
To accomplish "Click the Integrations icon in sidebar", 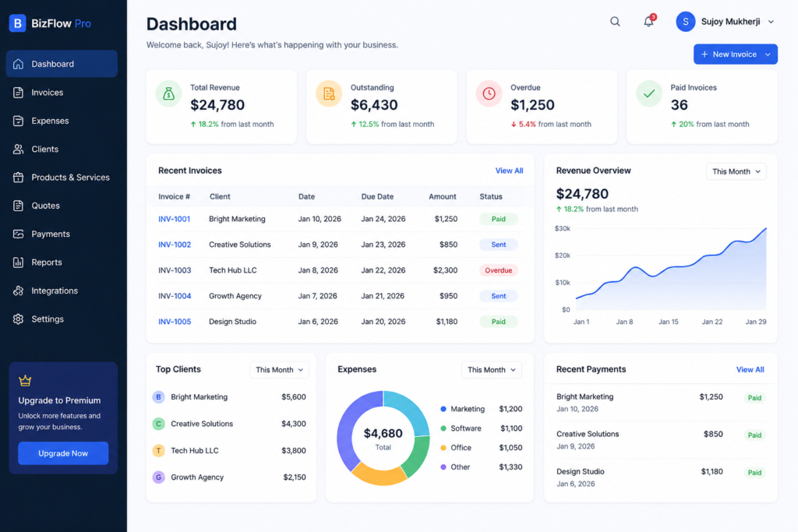I will [19, 291].
